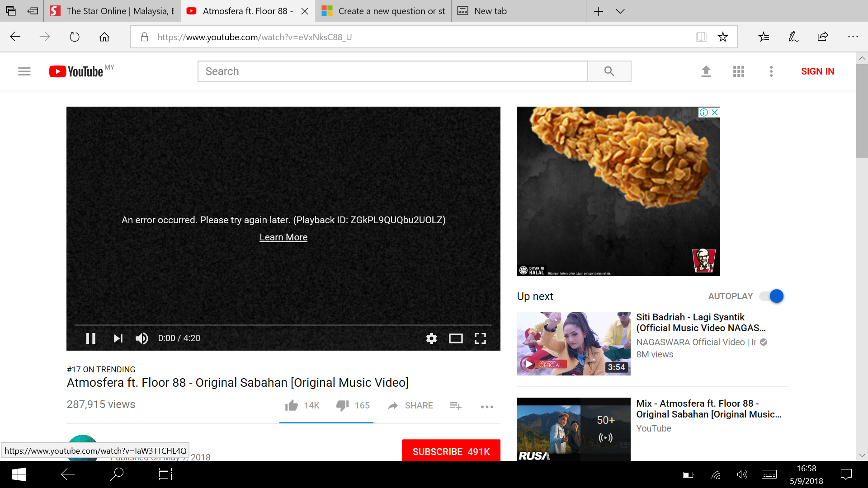This screenshot has width=868, height=488.
Task: Enter fullscreen mode in the player
Action: pos(480,338)
